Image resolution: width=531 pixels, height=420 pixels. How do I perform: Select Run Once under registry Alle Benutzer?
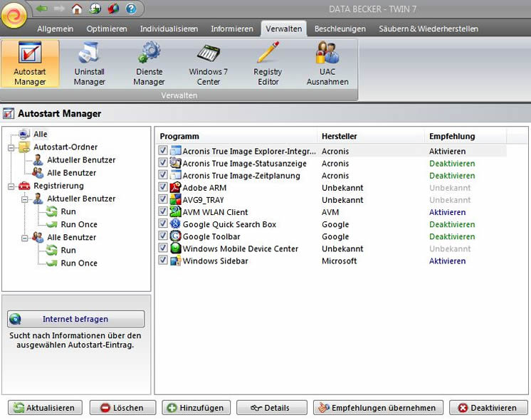(79, 263)
